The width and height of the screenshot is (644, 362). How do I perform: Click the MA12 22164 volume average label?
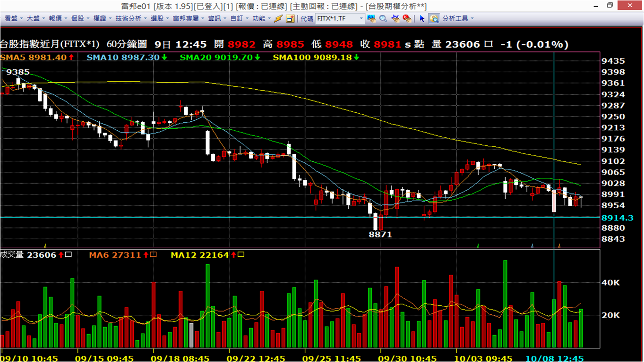(x=207, y=255)
